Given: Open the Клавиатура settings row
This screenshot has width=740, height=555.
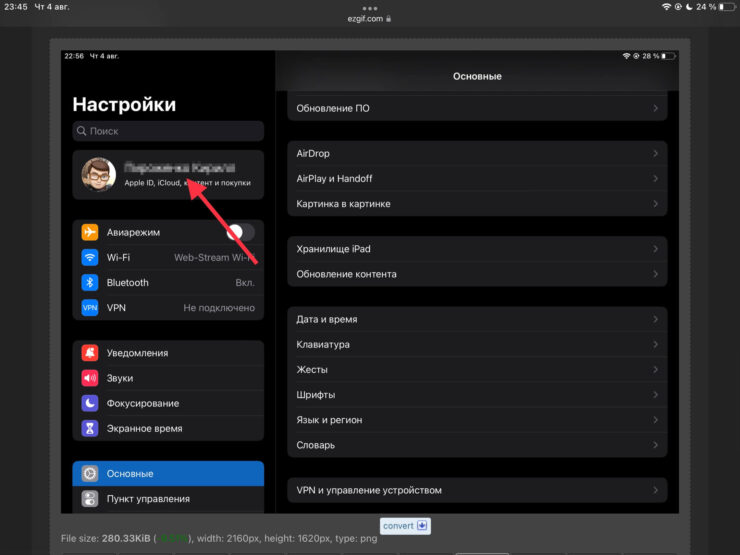Looking at the screenshot, I should 476,345.
